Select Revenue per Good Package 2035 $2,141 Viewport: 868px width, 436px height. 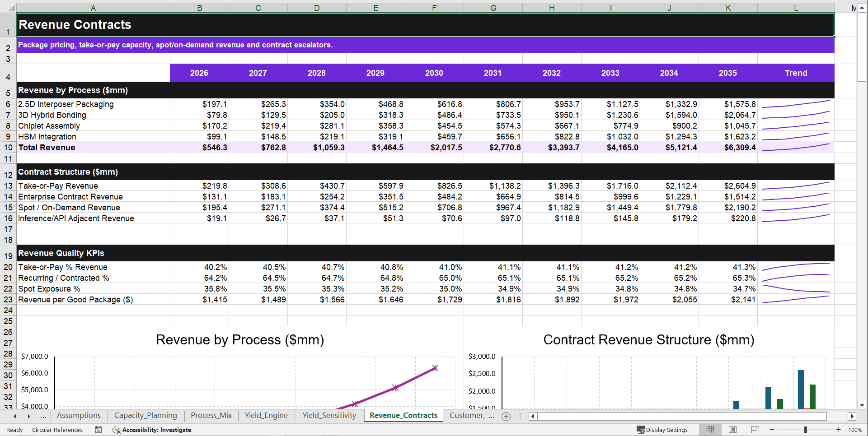click(x=728, y=300)
